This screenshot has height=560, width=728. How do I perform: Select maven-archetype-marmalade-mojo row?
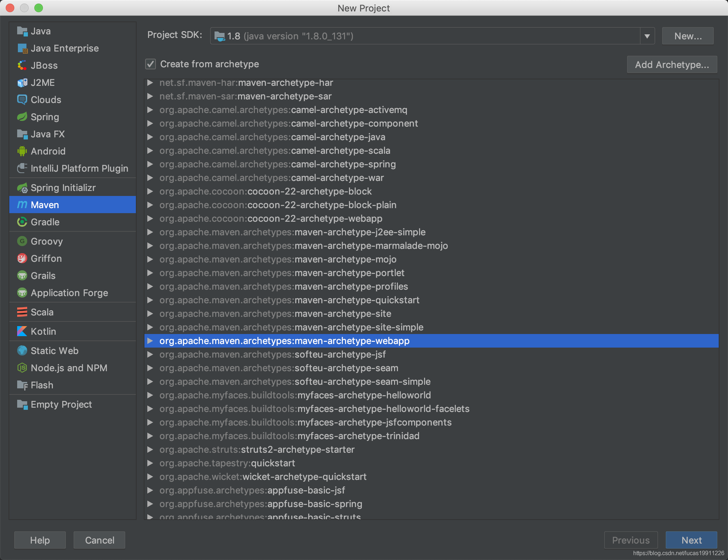click(x=431, y=246)
